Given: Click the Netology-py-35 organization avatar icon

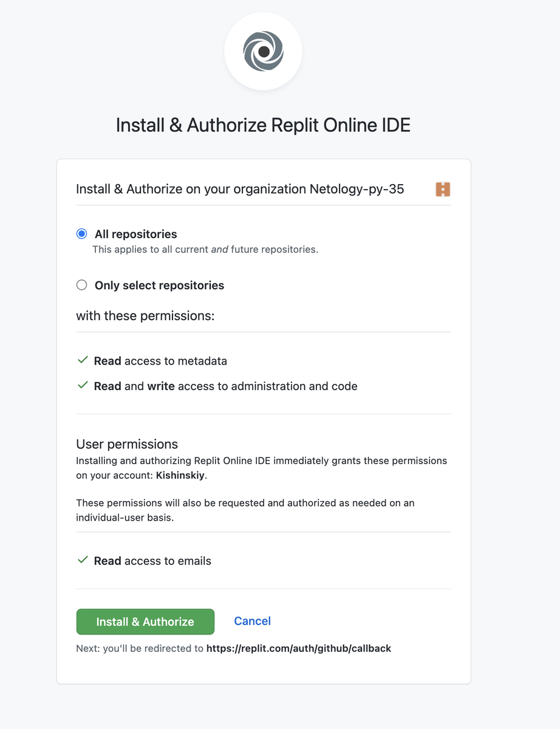Looking at the screenshot, I should click(443, 190).
